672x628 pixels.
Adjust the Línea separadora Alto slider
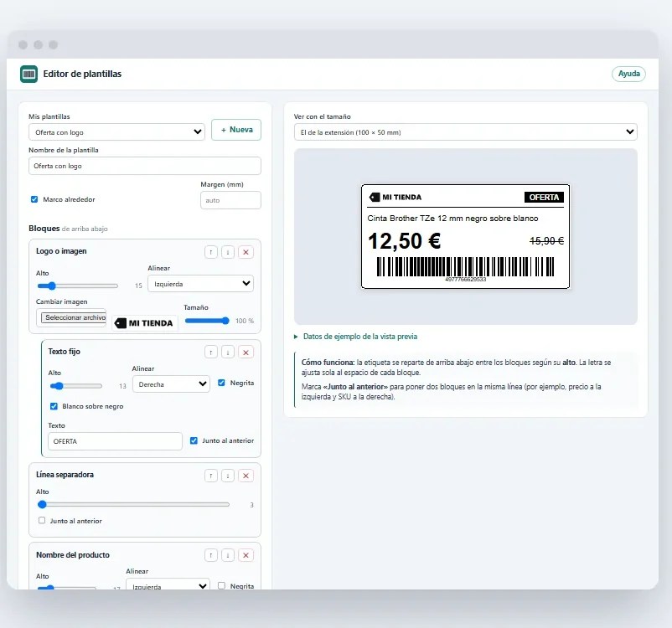(133, 505)
